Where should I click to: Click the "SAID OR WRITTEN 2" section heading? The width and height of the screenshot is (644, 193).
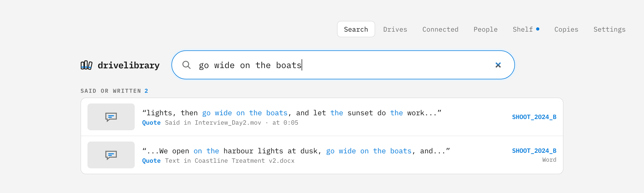coord(114,91)
